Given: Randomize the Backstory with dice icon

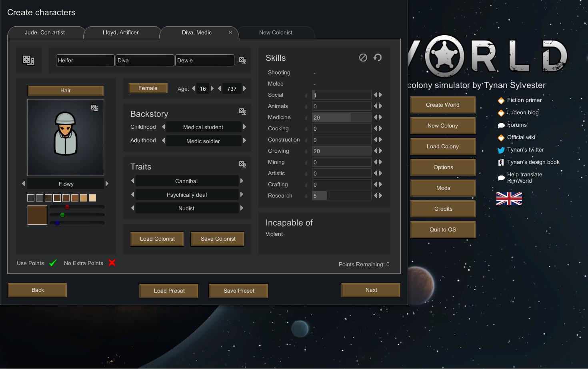Looking at the screenshot, I should tap(243, 112).
